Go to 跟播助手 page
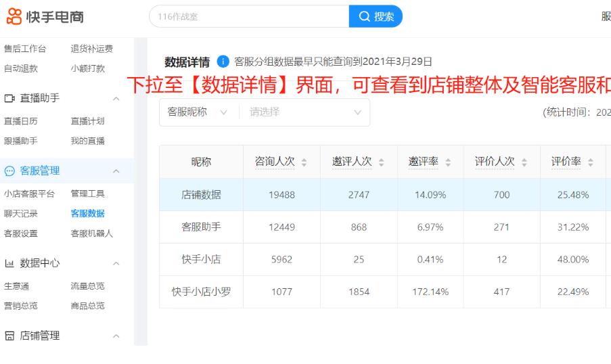Screen dimensions: 611x364 [21, 141]
